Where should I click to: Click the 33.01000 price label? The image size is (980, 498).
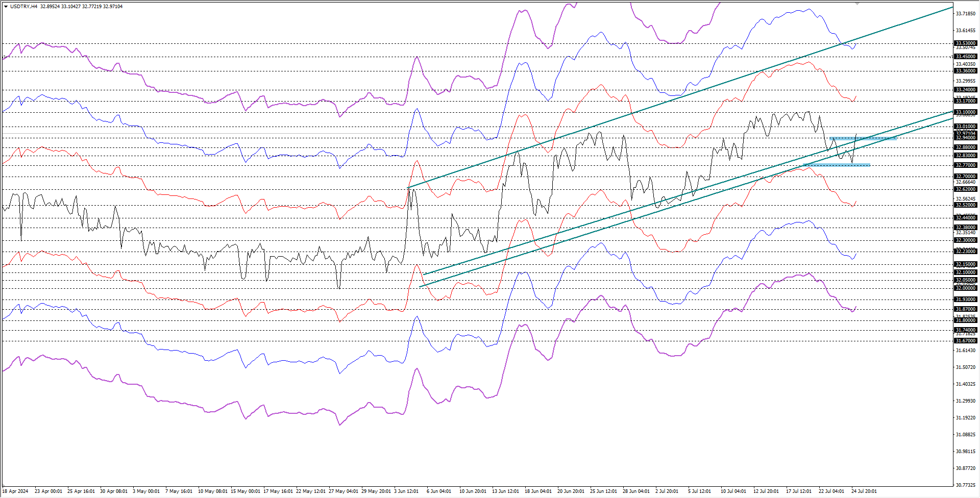click(966, 127)
